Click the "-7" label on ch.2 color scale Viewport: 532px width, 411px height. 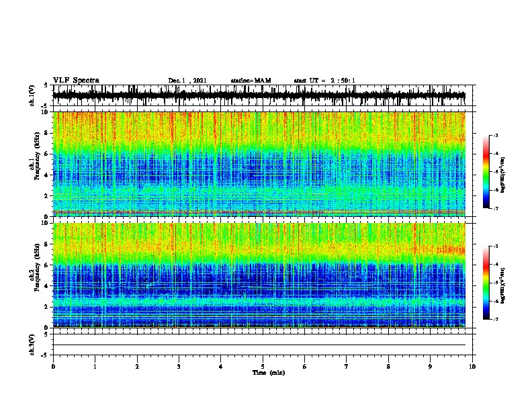(x=496, y=319)
